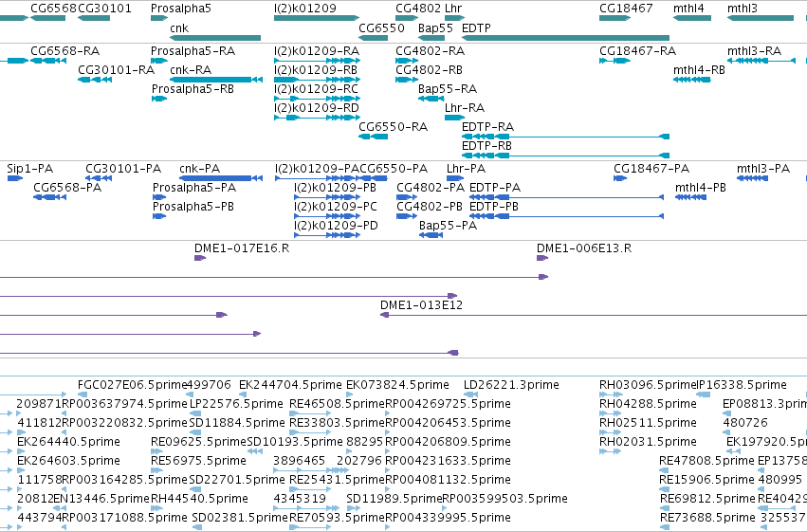Screen dimensions: 807x532
Task: Select the l(2)k01209 gene feature
Action: tap(317, 18)
